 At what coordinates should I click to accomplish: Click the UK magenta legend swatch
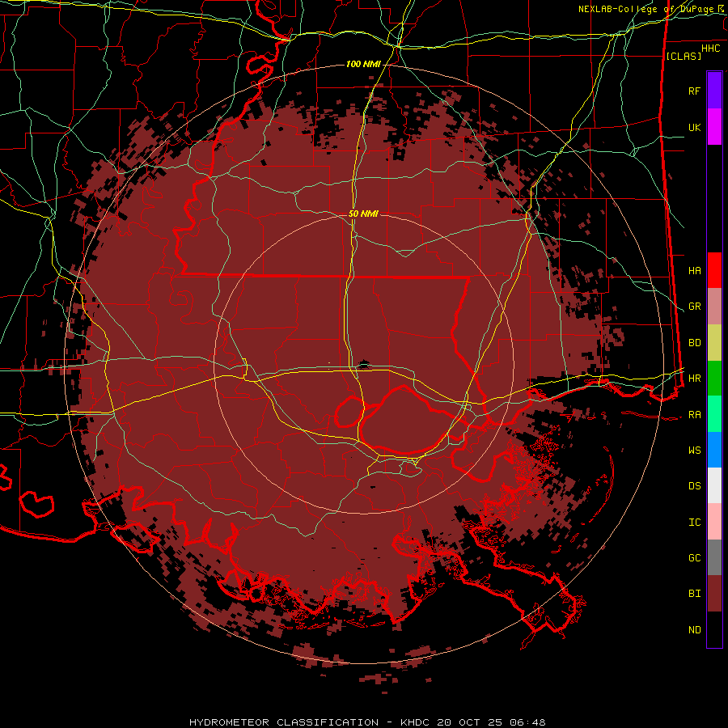(714, 127)
